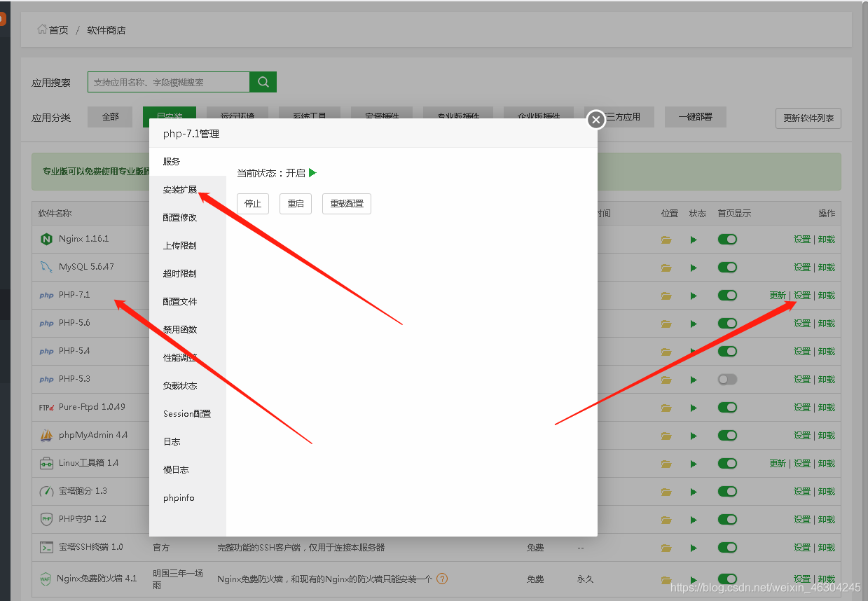The height and width of the screenshot is (601, 868).
Task: Click 设置 link for PHP-7.1
Action: tap(802, 296)
